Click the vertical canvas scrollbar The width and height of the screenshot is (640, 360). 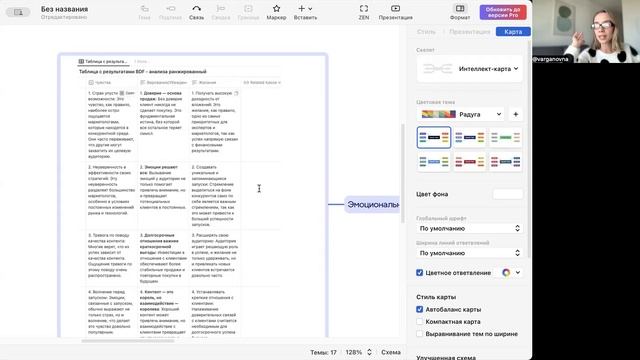pyautogui.click(x=403, y=173)
